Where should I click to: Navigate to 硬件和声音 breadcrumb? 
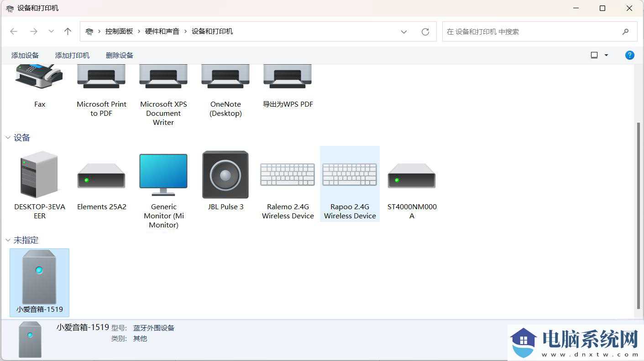(x=162, y=31)
